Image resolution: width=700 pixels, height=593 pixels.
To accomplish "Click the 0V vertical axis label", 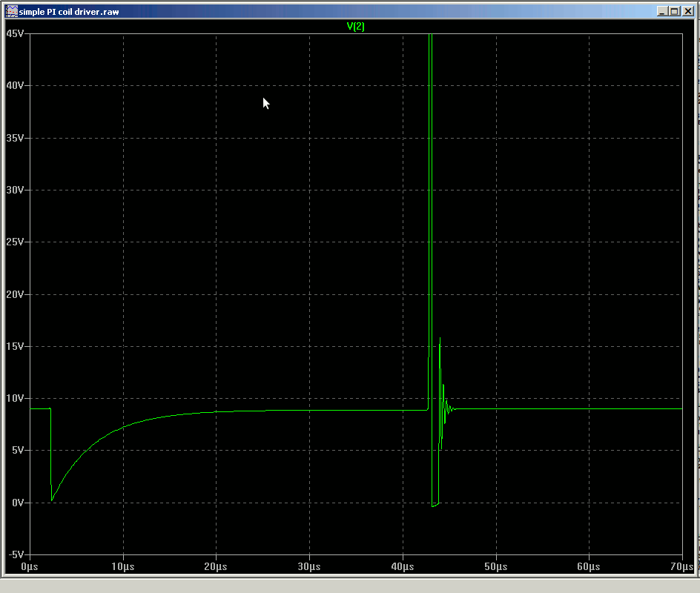I will coord(18,503).
